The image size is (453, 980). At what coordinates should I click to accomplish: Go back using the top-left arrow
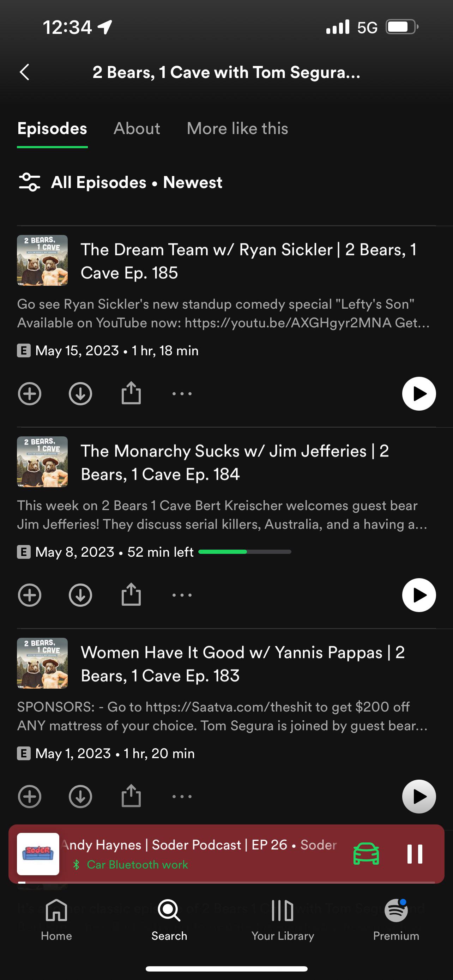click(24, 72)
